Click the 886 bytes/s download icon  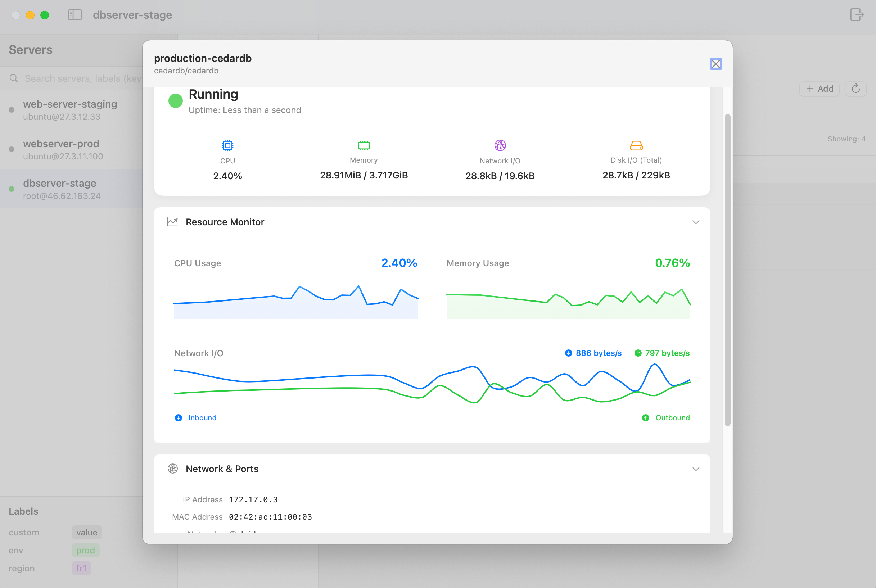tap(569, 353)
